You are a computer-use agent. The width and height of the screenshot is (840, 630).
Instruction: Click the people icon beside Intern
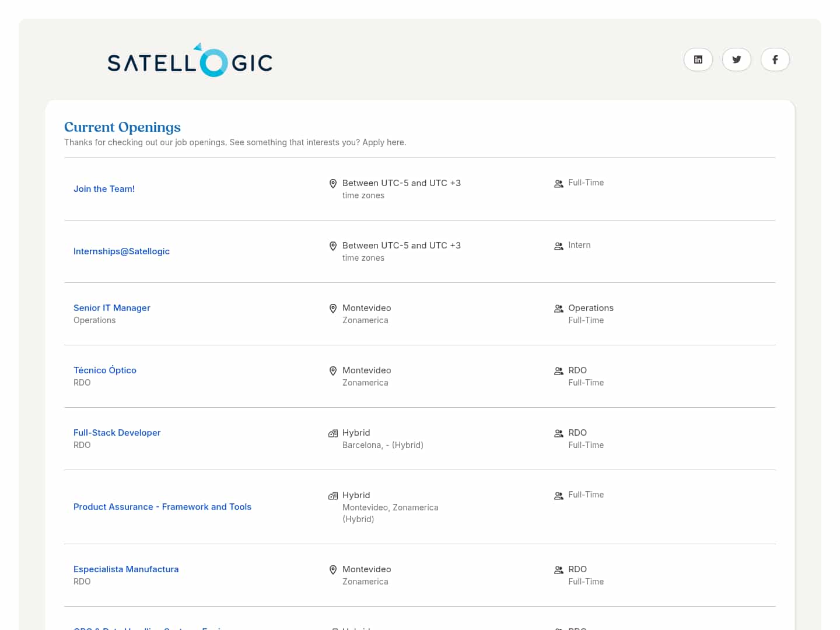558,246
